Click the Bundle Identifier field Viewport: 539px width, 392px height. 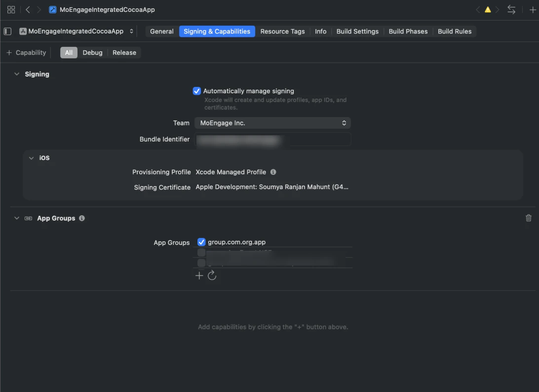[272, 139]
